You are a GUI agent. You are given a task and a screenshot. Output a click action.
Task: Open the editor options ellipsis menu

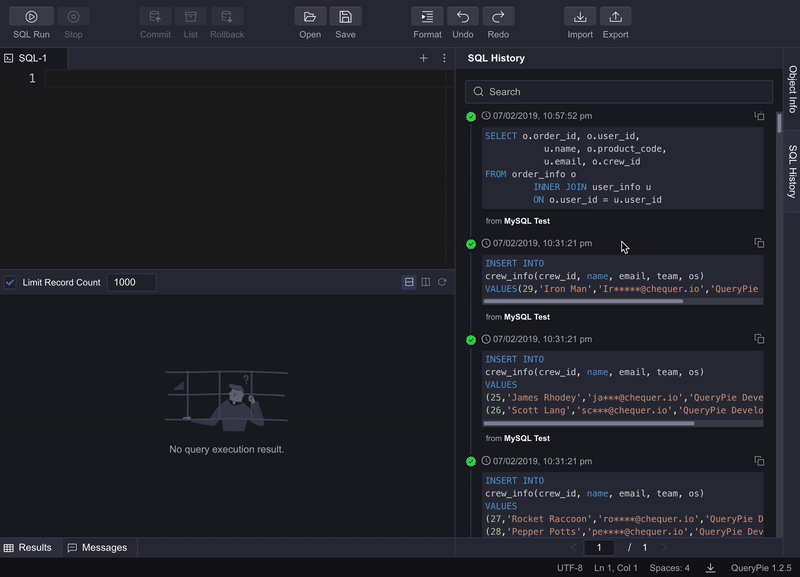point(444,58)
